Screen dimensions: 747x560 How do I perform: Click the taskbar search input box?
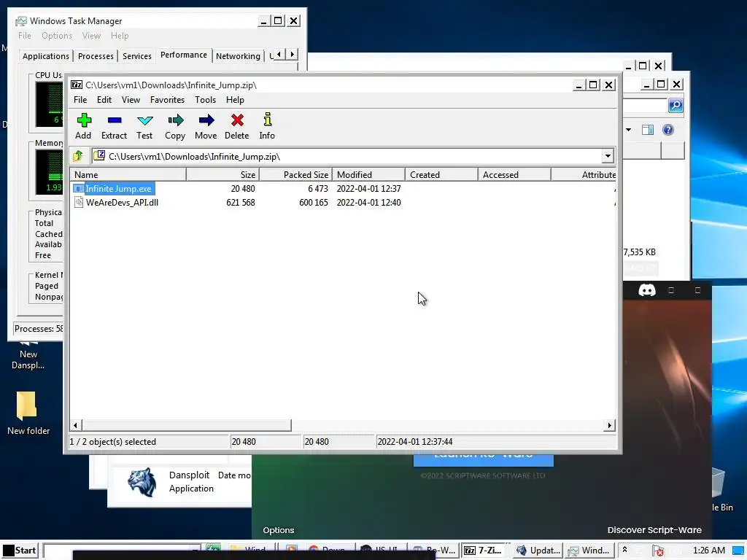pos(122,551)
